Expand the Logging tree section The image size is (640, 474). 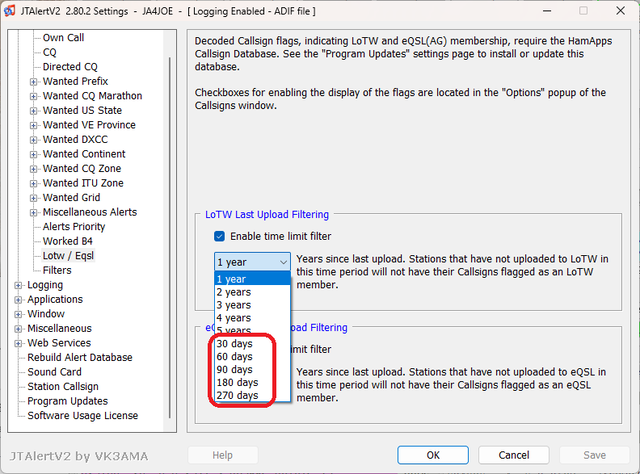point(18,285)
